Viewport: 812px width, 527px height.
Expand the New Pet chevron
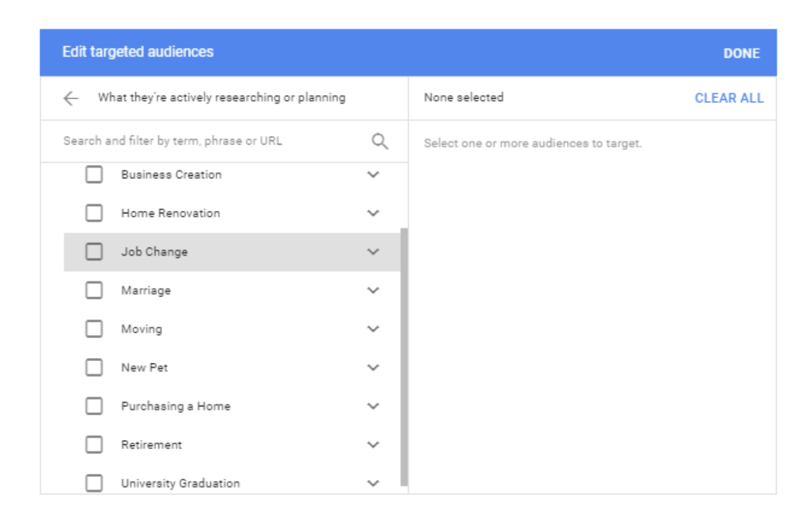(x=373, y=367)
